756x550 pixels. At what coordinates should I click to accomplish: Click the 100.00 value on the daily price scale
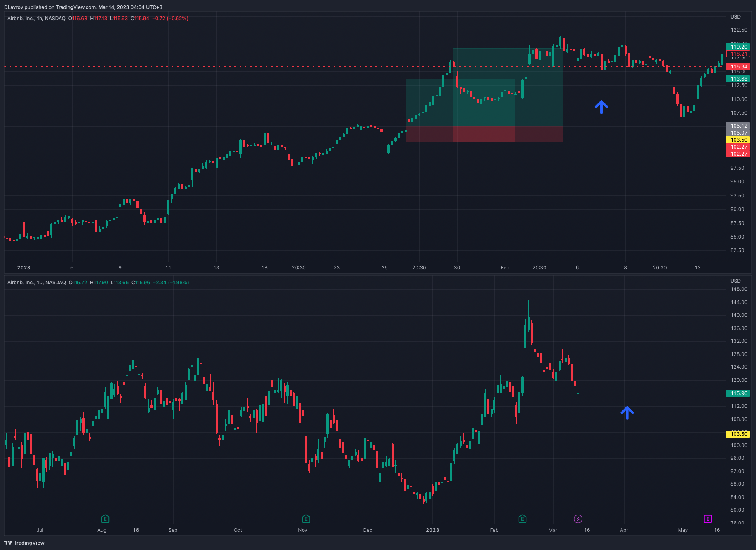[739, 445]
